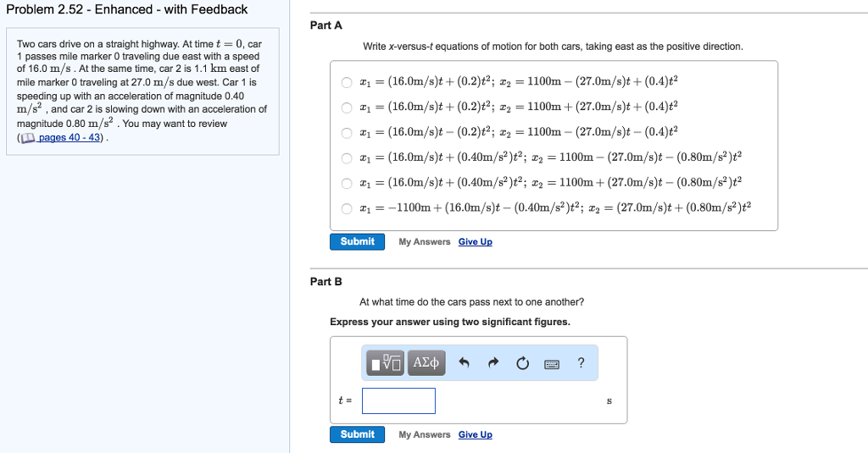The width and height of the screenshot is (868, 453).
Task: Click Give Up link for Part A
Action: (x=475, y=242)
